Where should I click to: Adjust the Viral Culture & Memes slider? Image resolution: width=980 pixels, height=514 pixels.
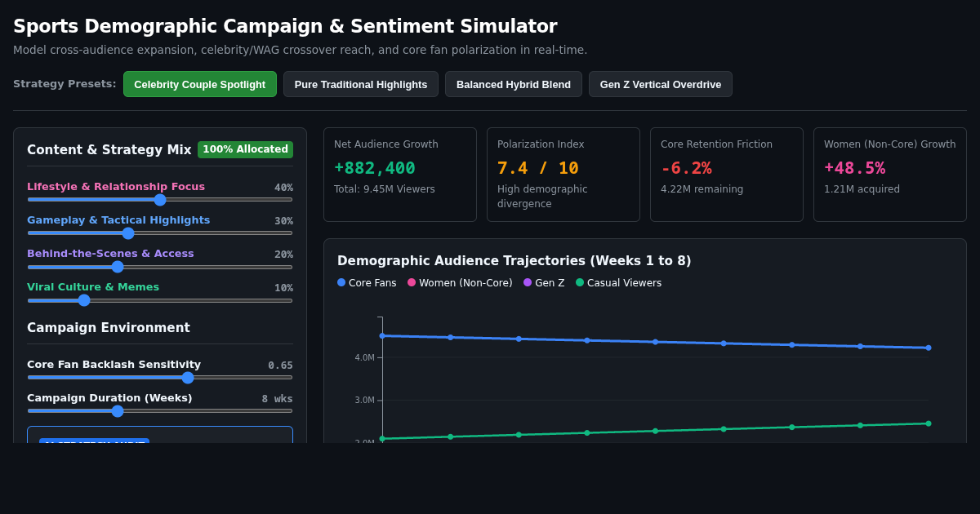(x=160, y=299)
